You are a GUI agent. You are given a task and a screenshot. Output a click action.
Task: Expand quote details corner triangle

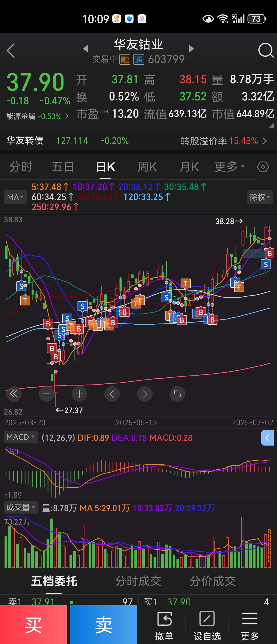coord(271,126)
